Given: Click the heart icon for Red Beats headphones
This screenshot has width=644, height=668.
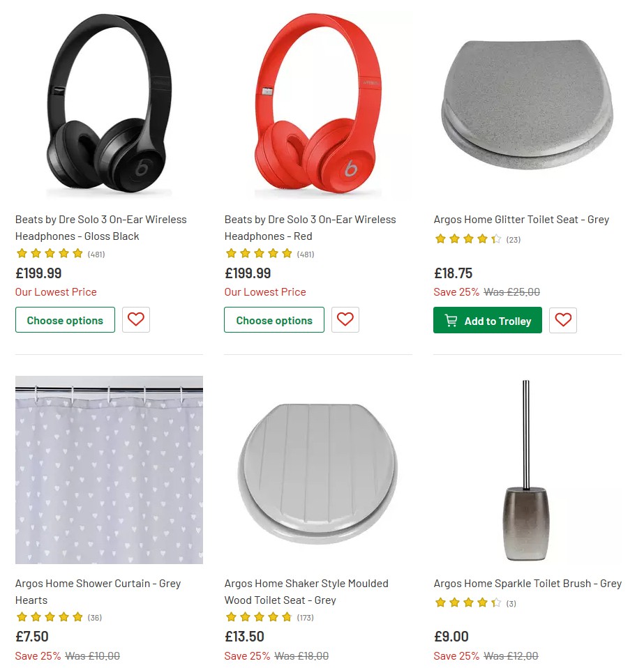Looking at the screenshot, I should (x=345, y=319).
